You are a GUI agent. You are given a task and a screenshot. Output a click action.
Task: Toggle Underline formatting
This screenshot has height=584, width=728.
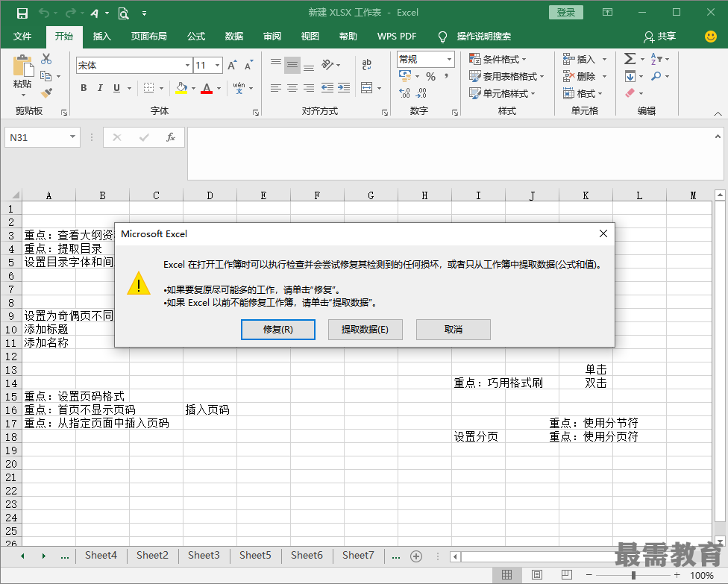(116, 88)
